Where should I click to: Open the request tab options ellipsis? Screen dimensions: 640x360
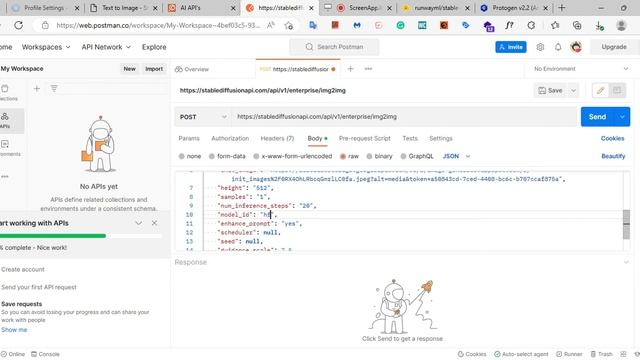point(368,69)
